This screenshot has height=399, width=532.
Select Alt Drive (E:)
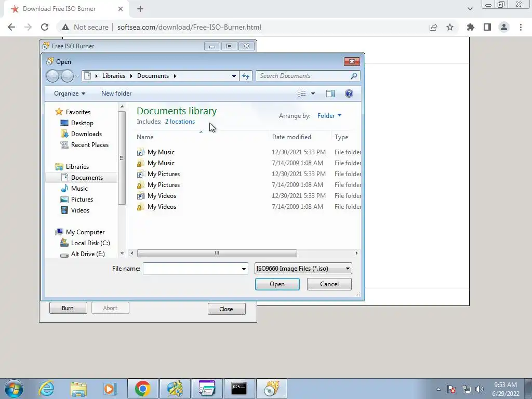[x=87, y=254]
